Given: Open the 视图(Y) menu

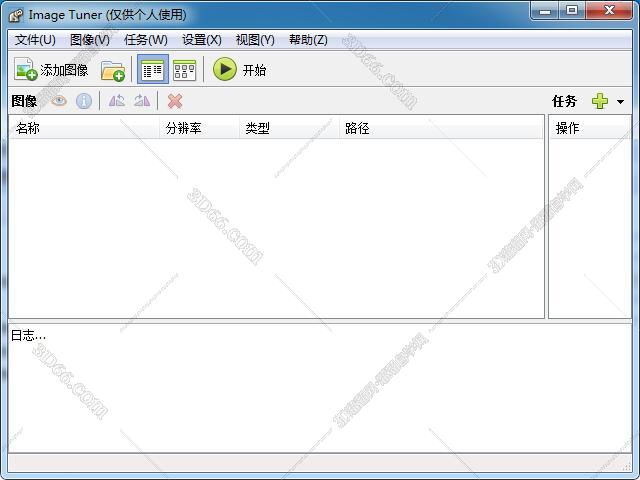Looking at the screenshot, I should (x=255, y=40).
